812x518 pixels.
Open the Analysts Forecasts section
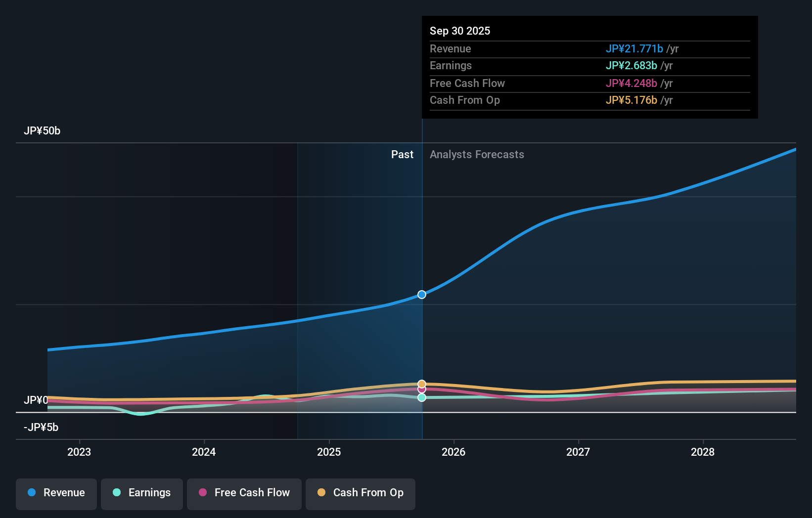[x=477, y=154]
